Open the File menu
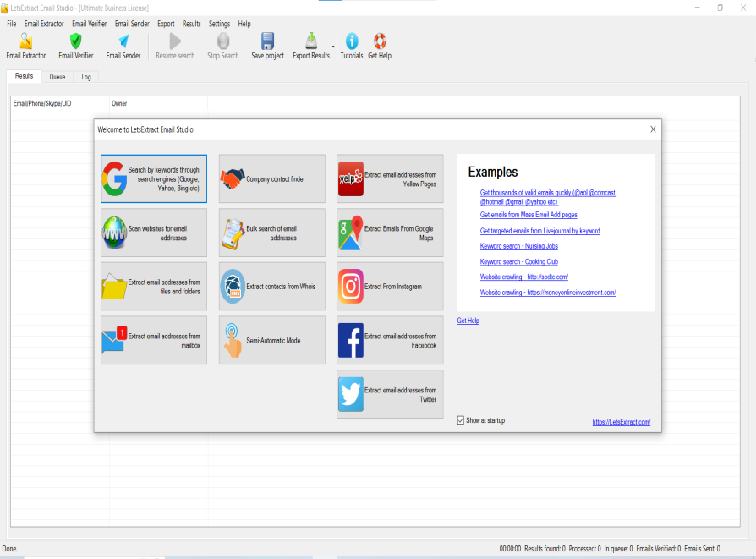The image size is (756, 559). tap(12, 24)
